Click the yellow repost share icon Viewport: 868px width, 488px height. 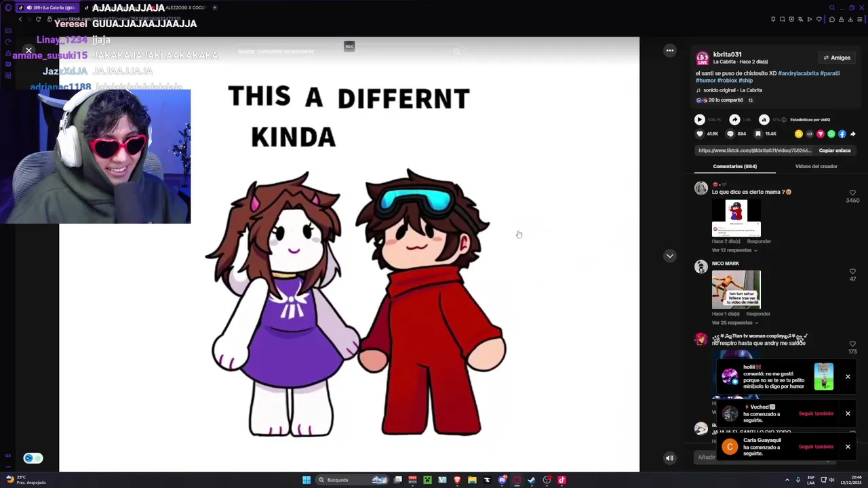[x=799, y=134]
